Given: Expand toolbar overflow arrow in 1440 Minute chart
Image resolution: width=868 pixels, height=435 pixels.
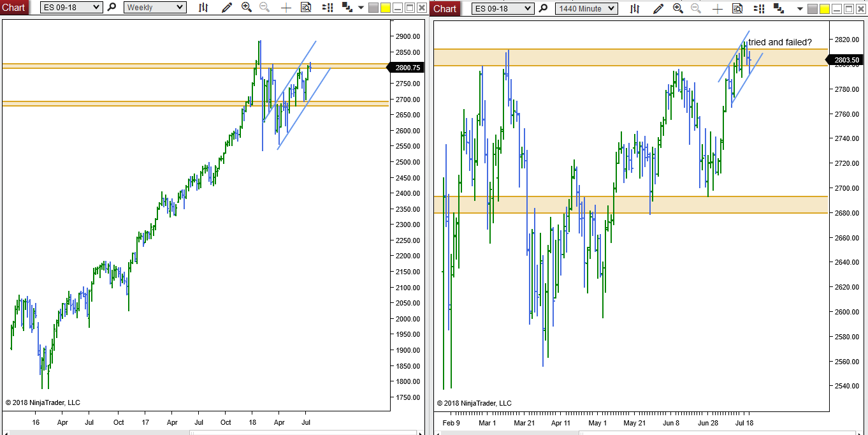Looking at the screenshot, I should click(x=799, y=8).
